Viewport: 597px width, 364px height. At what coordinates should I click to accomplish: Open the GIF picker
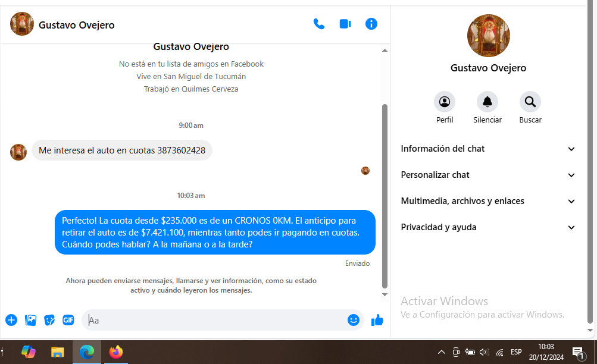(68, 320)
